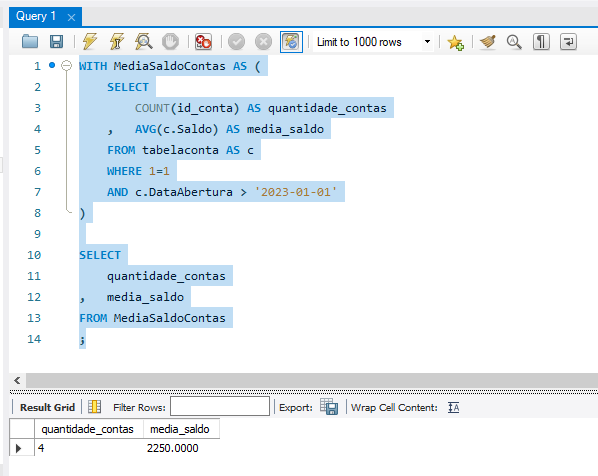Toggle stop-on-error script execution icon
Image resolution: width=598 pixels, height=476 pixels.
(203, 42)
